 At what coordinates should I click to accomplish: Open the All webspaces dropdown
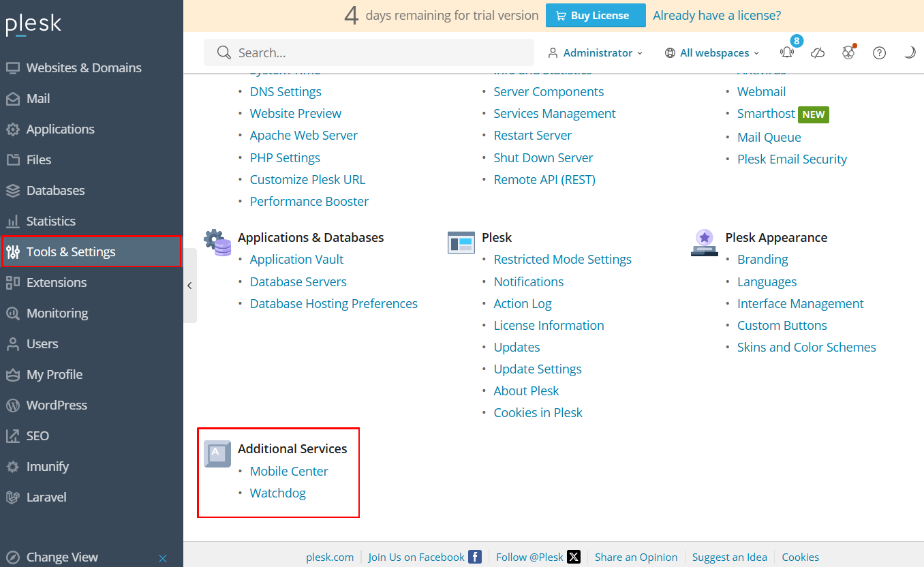[x=712, y=52]
